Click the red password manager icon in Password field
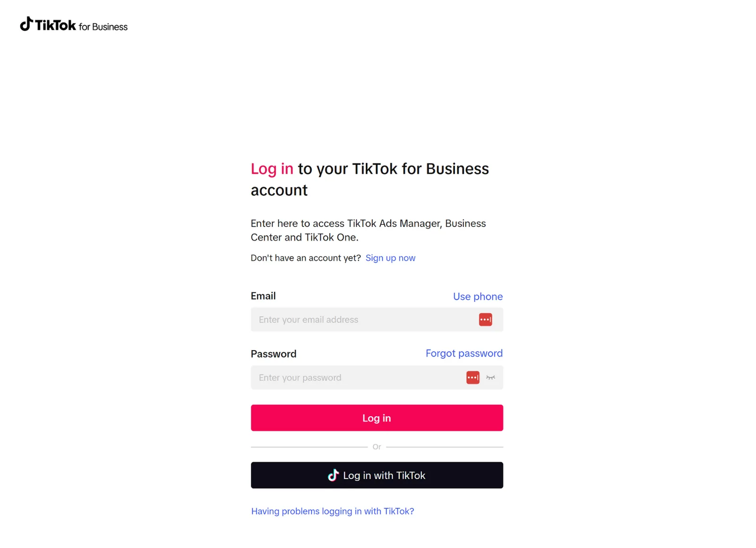 tap(472, 377)
